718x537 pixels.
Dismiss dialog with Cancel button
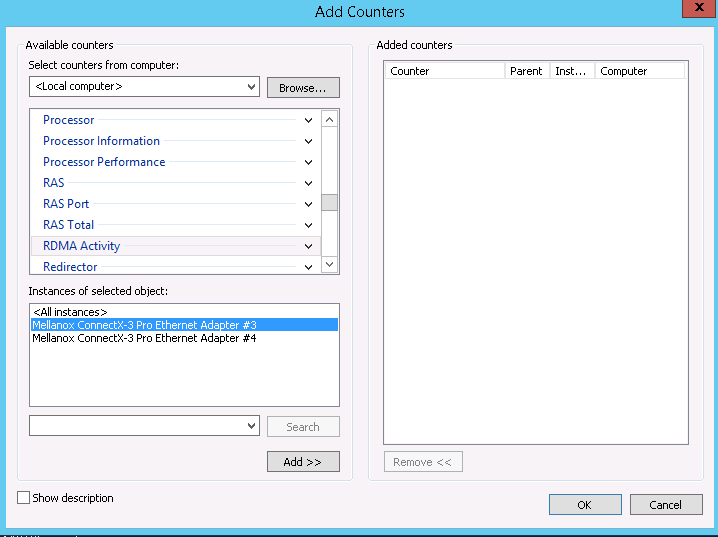coord(666,504)
